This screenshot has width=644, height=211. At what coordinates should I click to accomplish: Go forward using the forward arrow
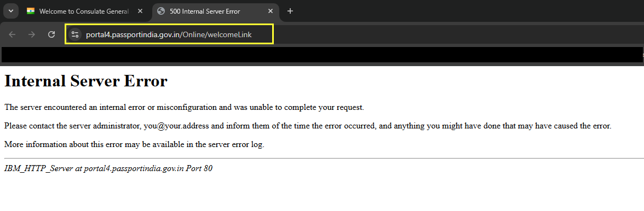click(32, 34)
